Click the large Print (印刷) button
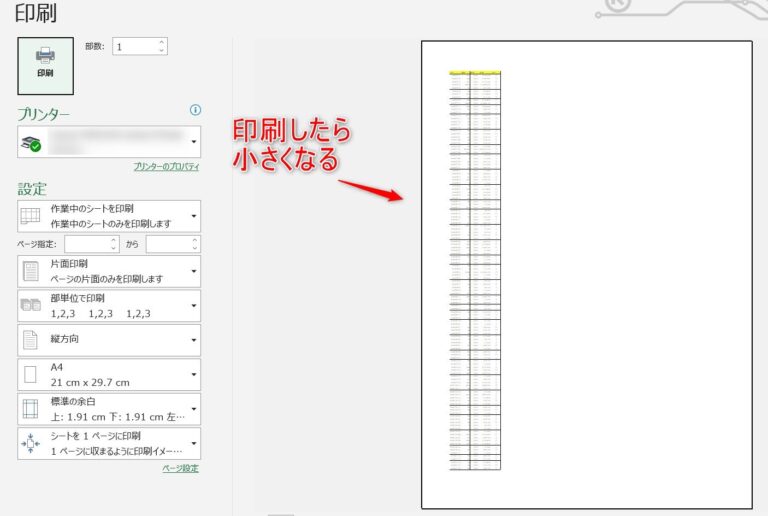The image size is (768, 516). coord(45,65)
